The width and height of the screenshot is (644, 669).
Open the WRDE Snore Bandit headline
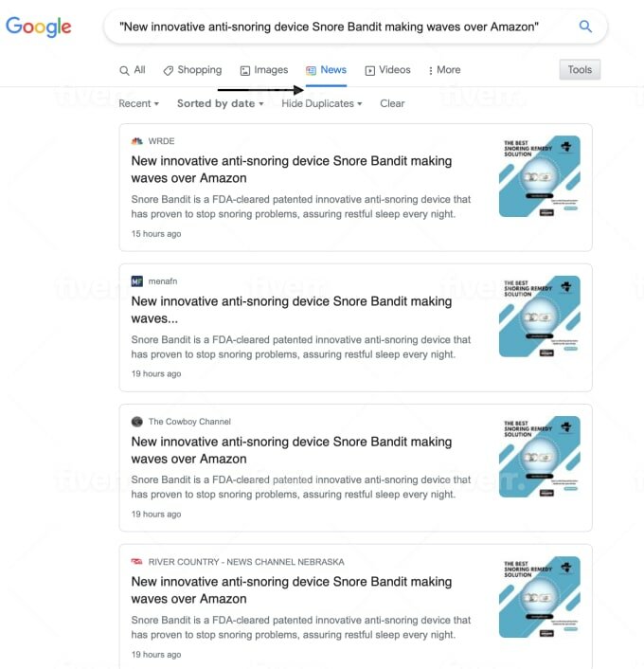(x=292, y=170)
